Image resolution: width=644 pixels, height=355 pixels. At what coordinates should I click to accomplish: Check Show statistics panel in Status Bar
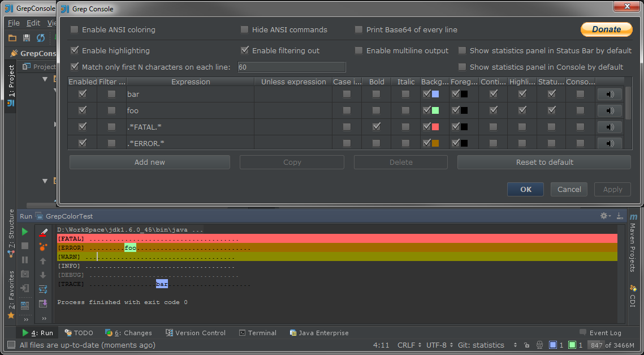click(x=462, y=50)
